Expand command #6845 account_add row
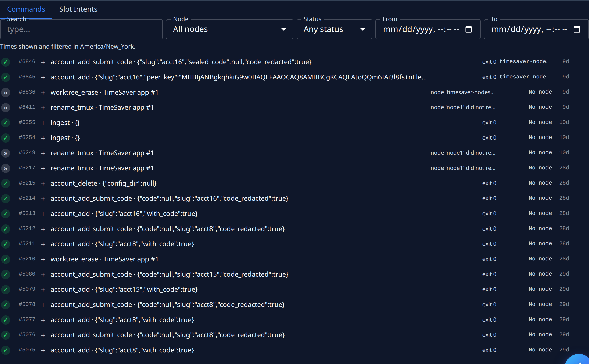The width and height of the screenshot is (589, 364). 43,77
